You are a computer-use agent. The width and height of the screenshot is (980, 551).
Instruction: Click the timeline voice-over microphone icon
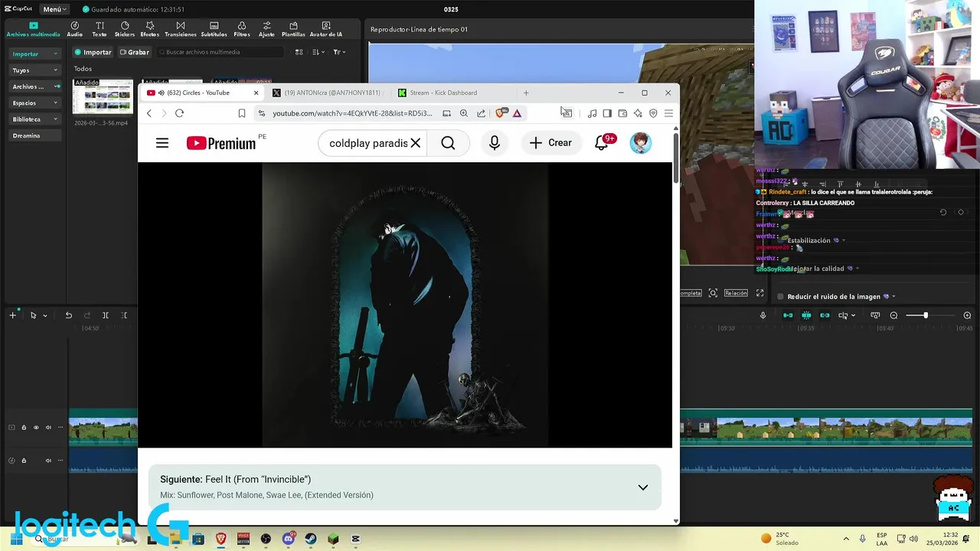pyautogui.click(x=763, y=315)
